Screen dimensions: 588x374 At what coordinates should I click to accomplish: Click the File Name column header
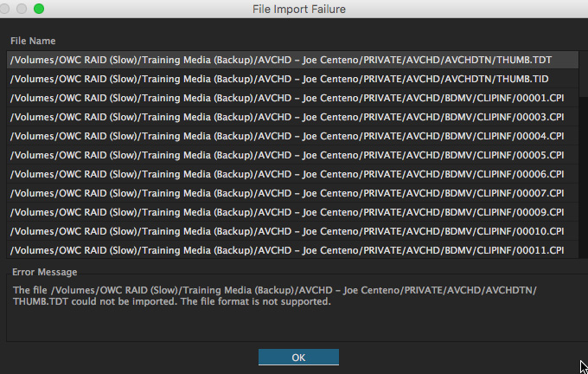[x=33, y=41]
